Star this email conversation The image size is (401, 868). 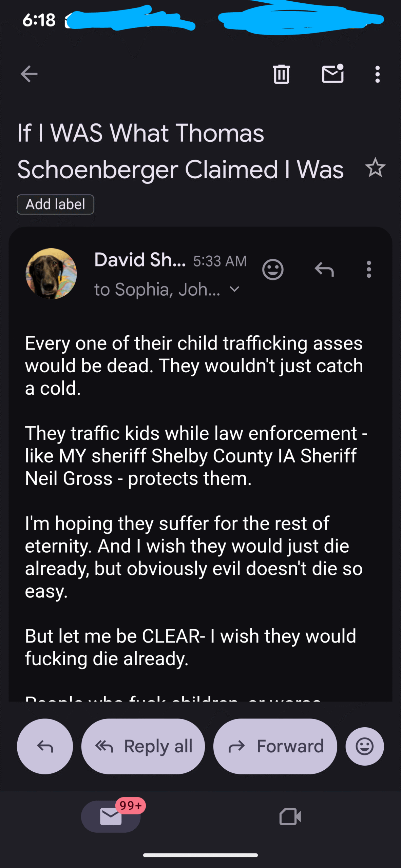click(x=375, y=168)
